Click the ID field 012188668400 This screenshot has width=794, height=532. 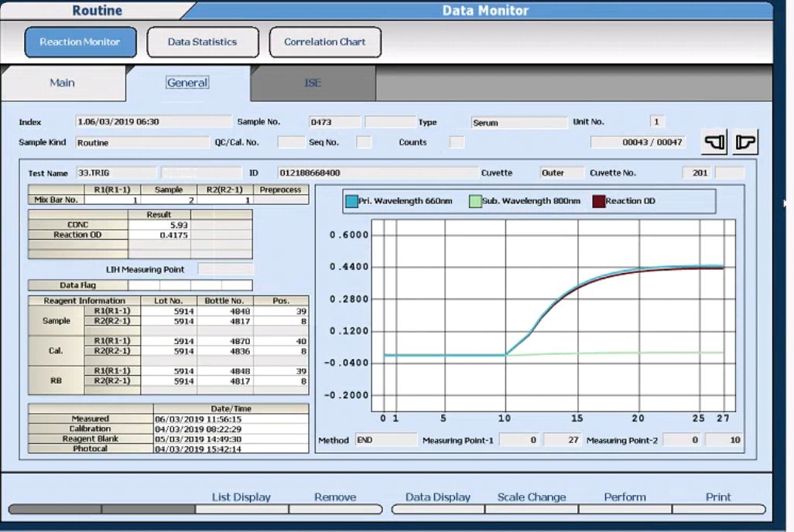coord(378,173)
